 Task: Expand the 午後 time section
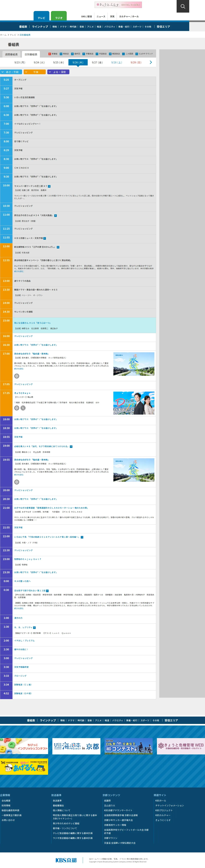tap(35, 72)
